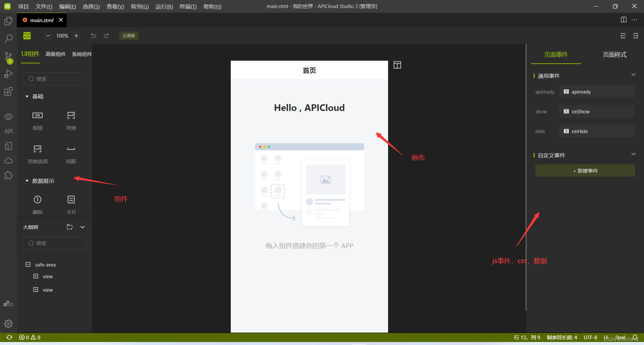
Task: Select the 列表选项 list item component
Action: click(x=38, y=154)
